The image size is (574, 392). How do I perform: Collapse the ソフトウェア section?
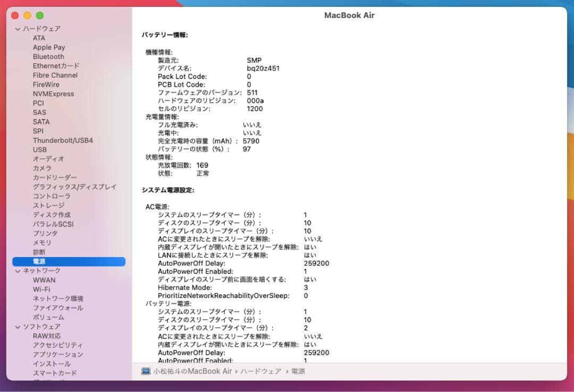[18, 326]
